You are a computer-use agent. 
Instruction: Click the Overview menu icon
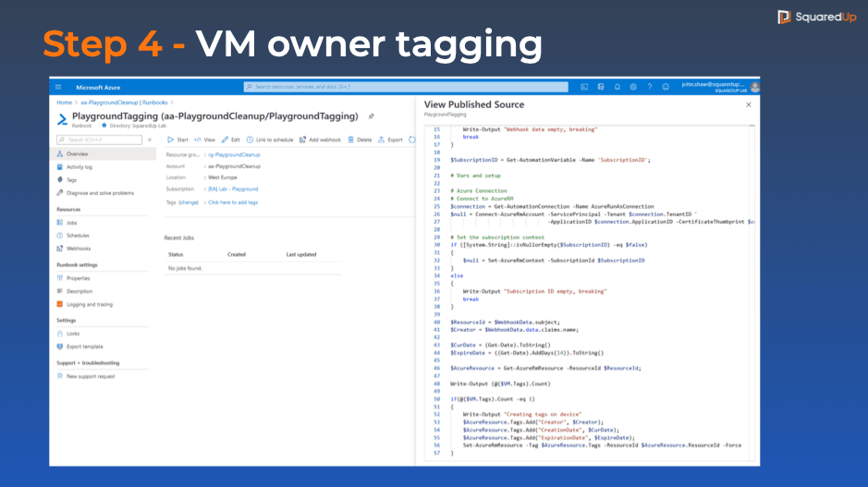[x=60, y=153]
